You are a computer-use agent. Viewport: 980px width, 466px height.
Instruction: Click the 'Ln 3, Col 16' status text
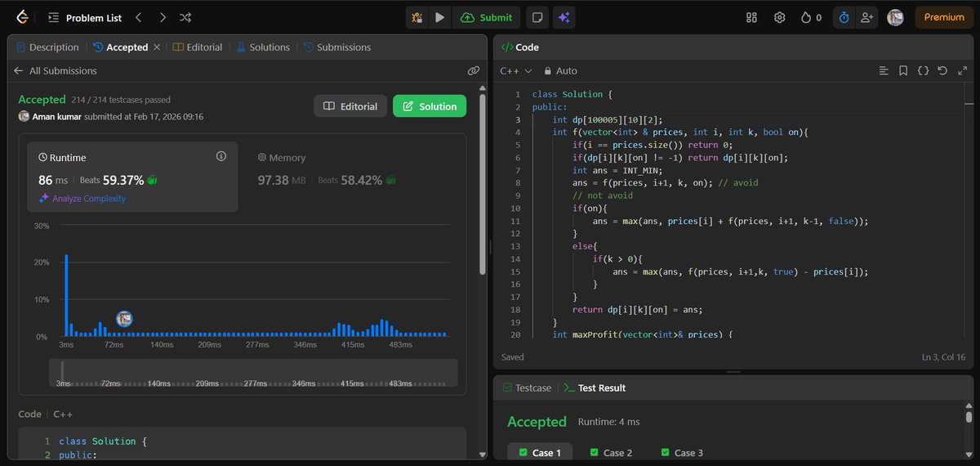943,357
